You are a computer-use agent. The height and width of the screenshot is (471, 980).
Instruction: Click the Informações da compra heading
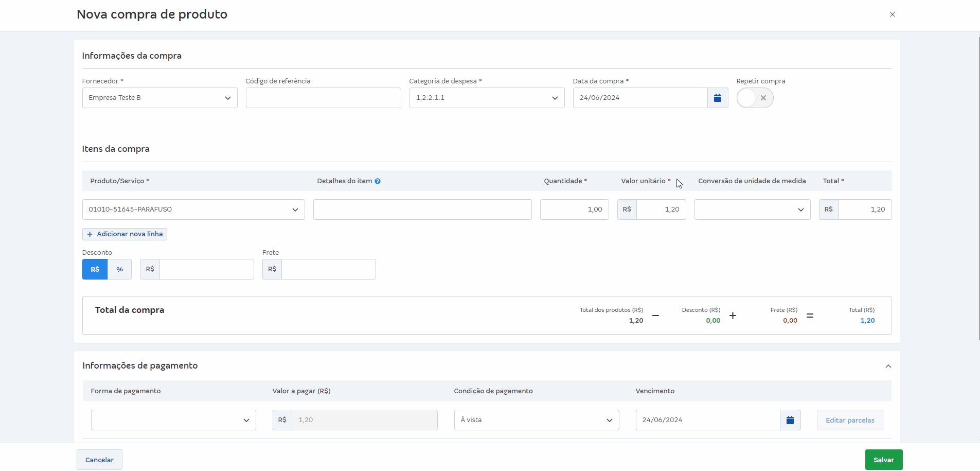[132, 56]
